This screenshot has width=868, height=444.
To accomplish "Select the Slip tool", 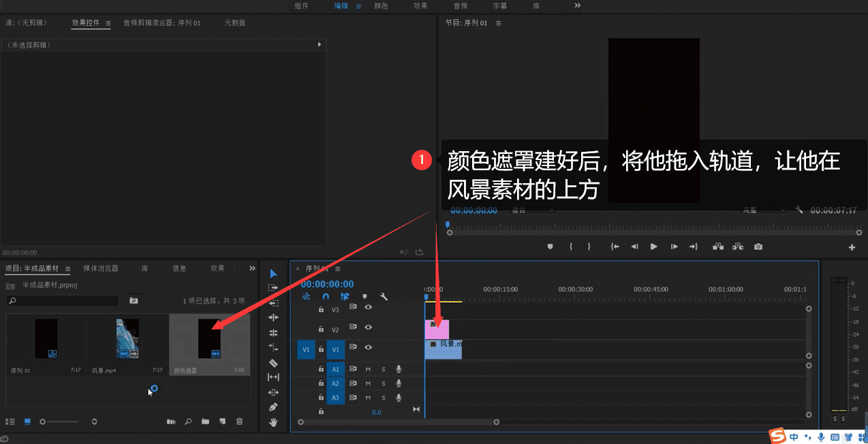I will (x=273, y=377).
